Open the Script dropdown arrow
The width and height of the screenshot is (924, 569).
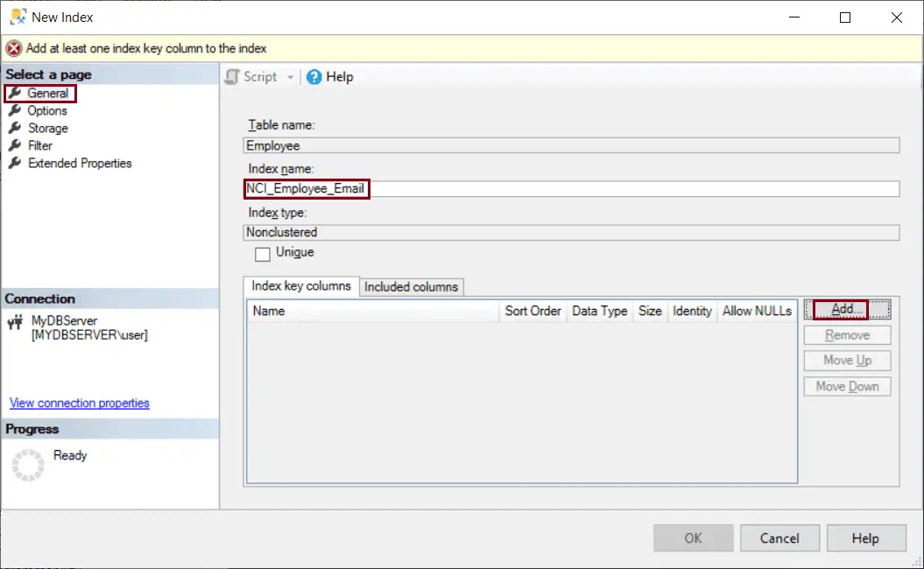tap(291, 77)
